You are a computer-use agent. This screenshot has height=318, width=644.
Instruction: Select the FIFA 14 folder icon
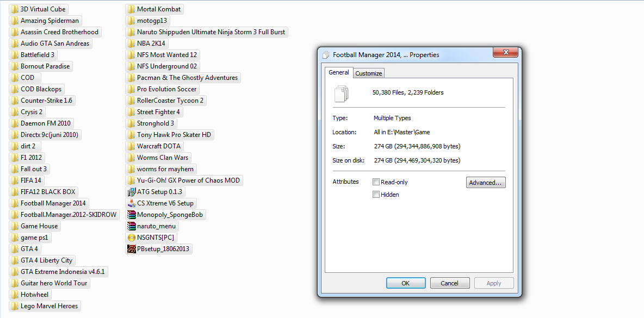click(x=15, y=180)
